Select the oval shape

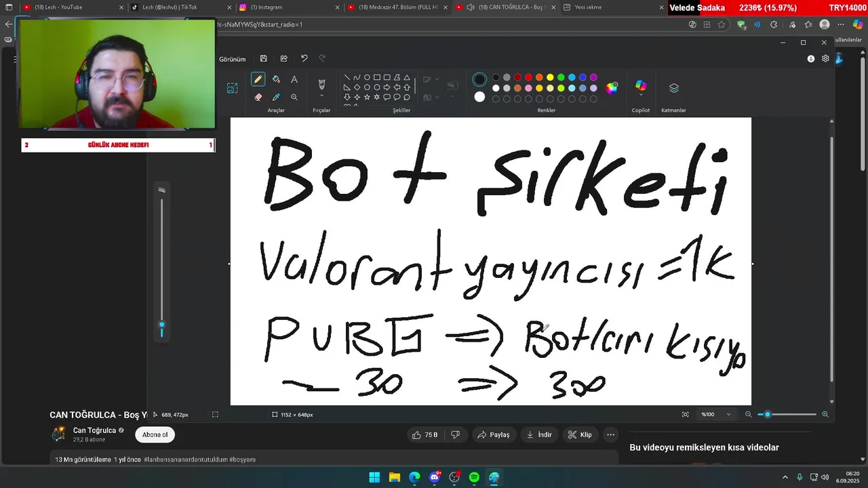point(367,77)
